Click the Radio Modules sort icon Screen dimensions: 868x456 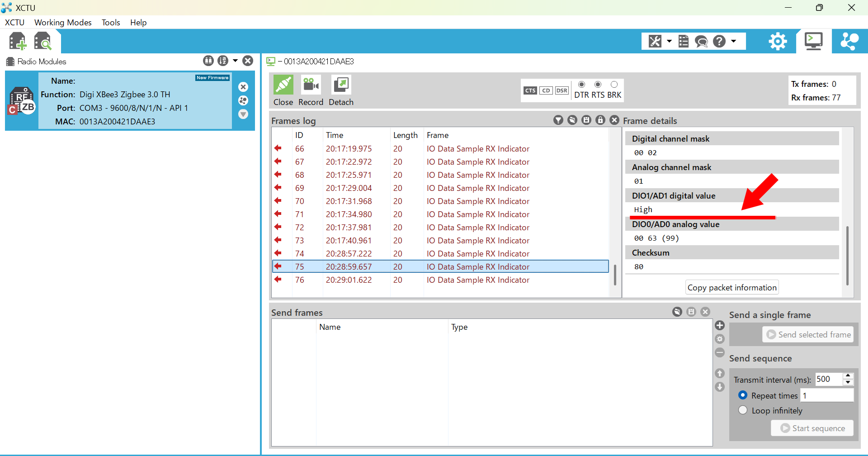click(x=223, y=61)
